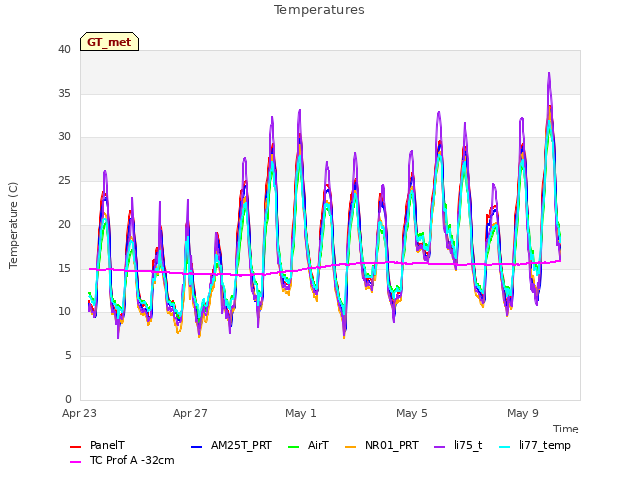Click the blue AM25T_PRT legend color marker

point(196,447)
